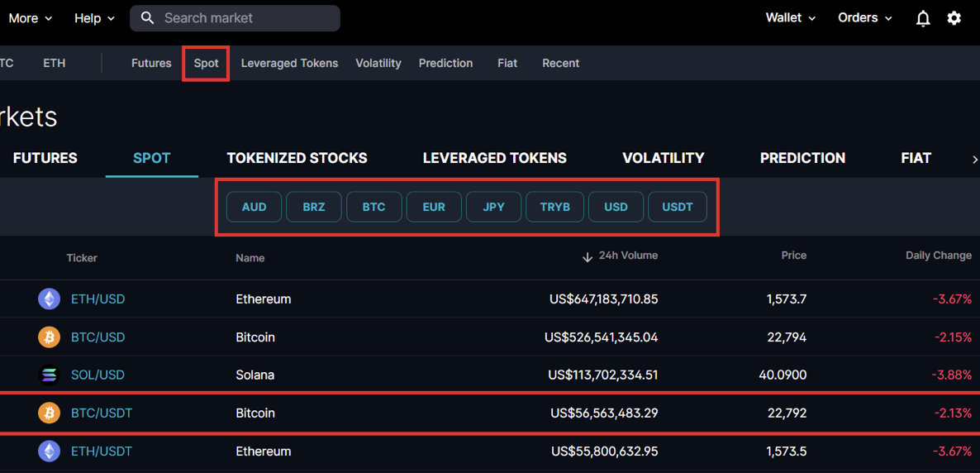This screenshot has width=980, height=473.
Task: Open Recent in the top navigation
Action: [560, 63]
